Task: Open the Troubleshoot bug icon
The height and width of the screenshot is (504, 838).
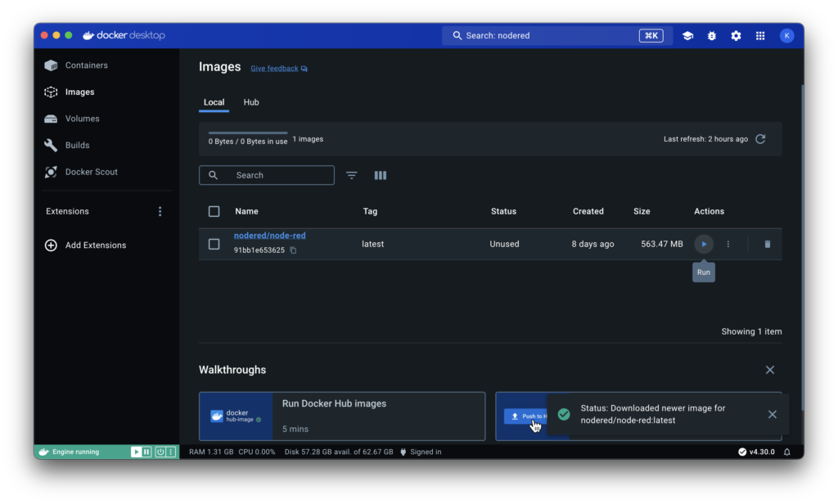Action: [712, 36]
